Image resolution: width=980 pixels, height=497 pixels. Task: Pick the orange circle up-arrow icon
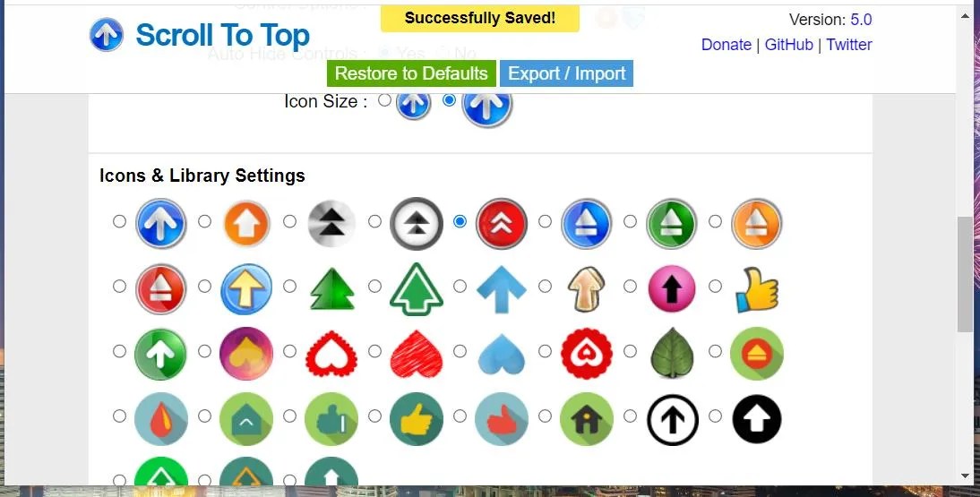pyautogui.click(x=246, y=224)
